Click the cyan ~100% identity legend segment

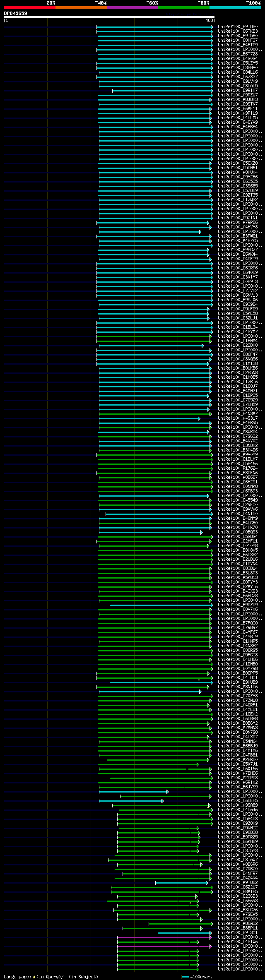(235, 7)
